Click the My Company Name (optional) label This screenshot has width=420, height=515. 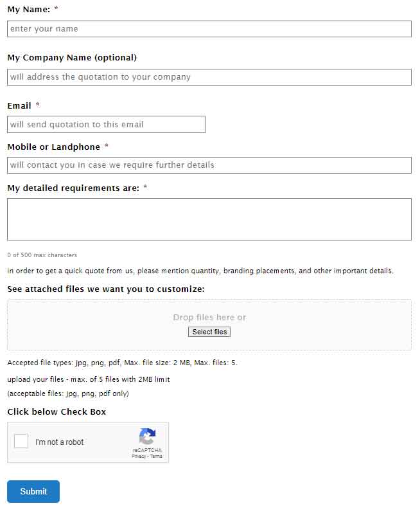pyautogui.click(x=72, y=57)
